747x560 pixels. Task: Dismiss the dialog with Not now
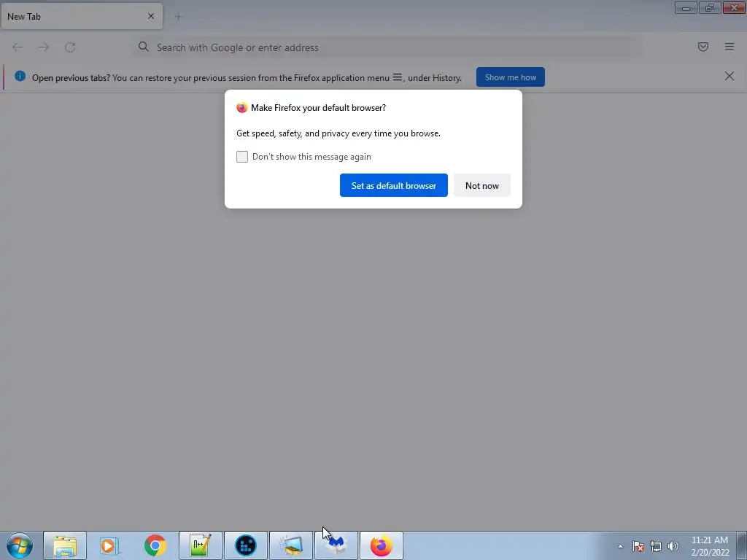point(481,185)
